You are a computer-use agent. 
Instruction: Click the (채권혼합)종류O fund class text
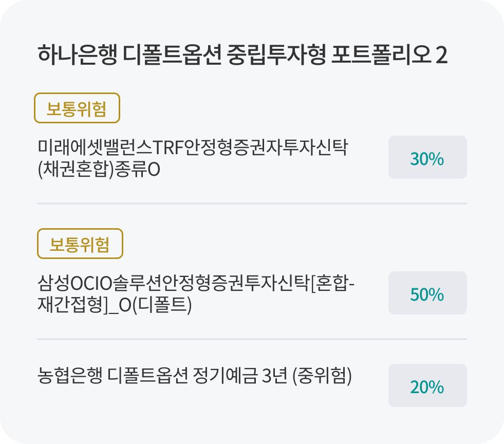point(100,171)
